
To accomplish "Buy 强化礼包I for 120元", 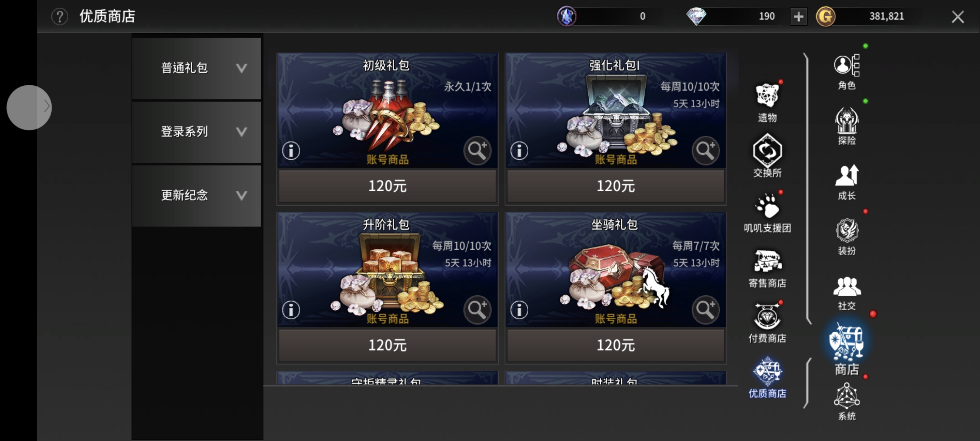I will (x=615, y=186).
